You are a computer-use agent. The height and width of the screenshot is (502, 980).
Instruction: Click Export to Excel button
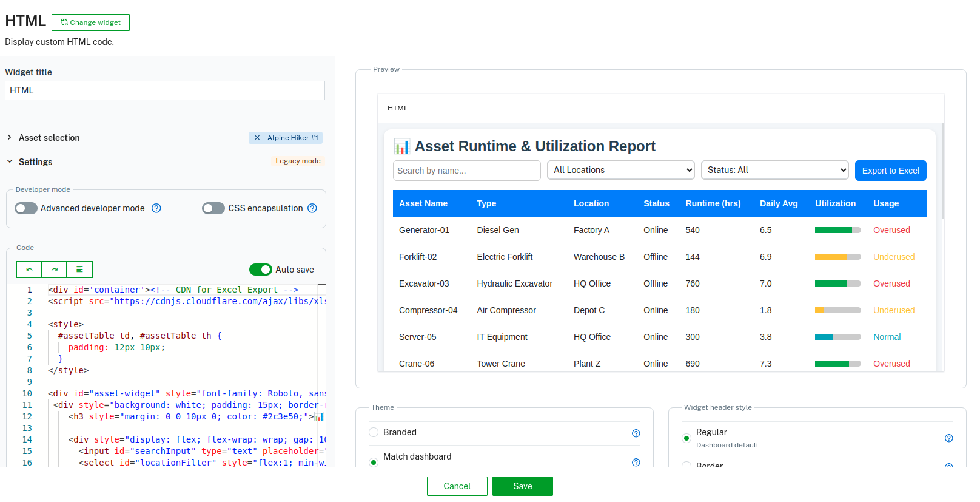890,171
